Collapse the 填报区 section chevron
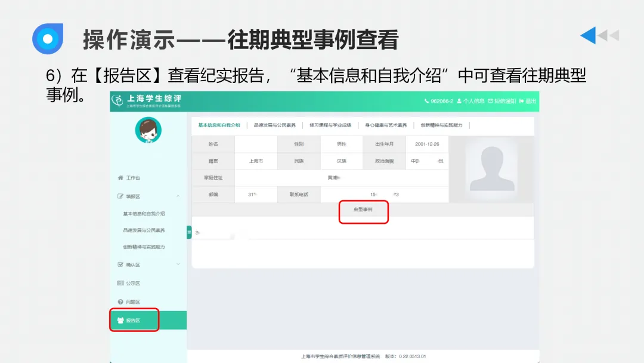The height and width of the screenshot is (363, 644). pos(178,195)
